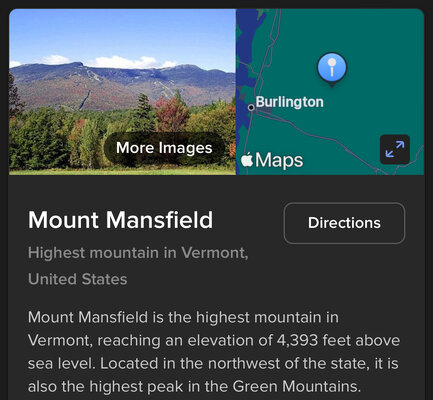Viewport: 433px width, 400px height.
Task: Expand the map with the arrows icon
Action: tap(395, 149)
